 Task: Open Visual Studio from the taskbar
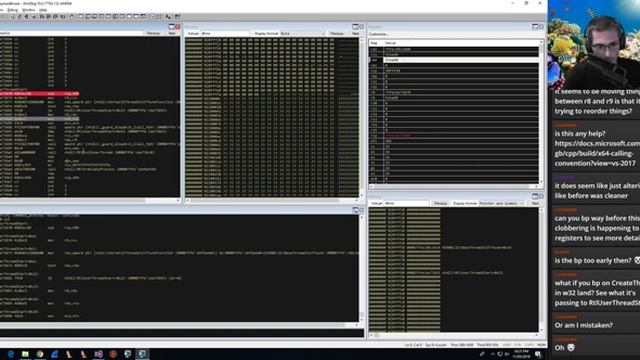[x=98, y=354]
